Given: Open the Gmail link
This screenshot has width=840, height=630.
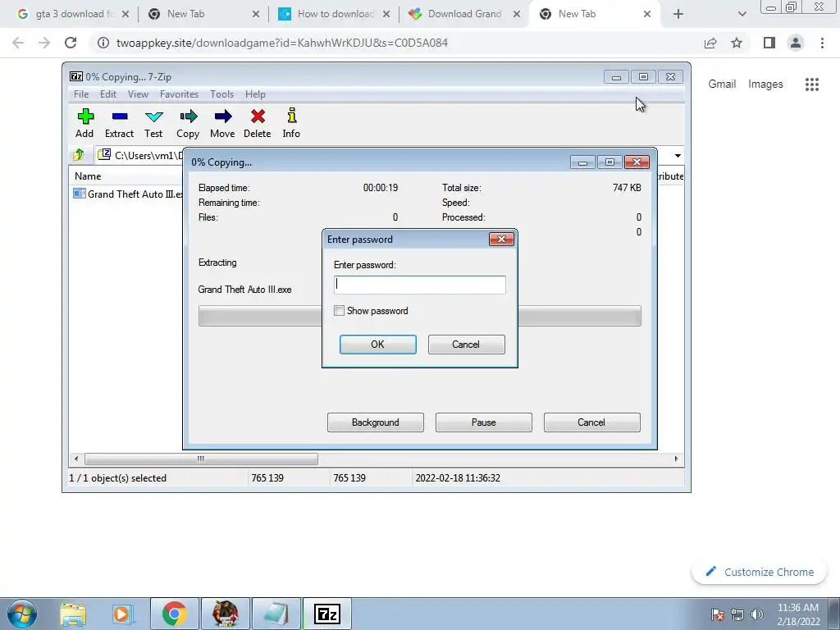Looking at the screenshot, I should pos(722,84).
